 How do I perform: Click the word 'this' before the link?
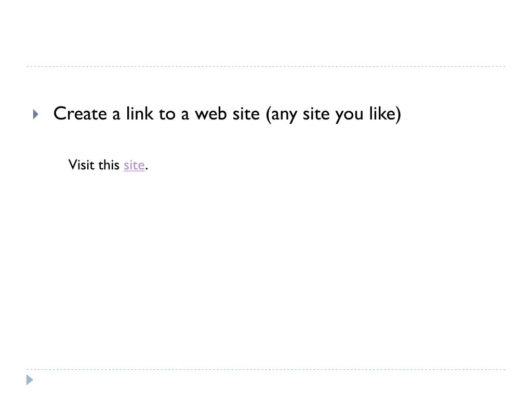(x=108, y=165)
